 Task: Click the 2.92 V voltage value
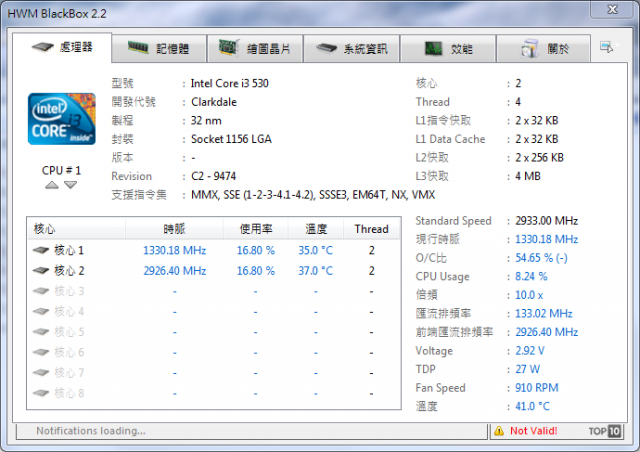coord(530,351)
